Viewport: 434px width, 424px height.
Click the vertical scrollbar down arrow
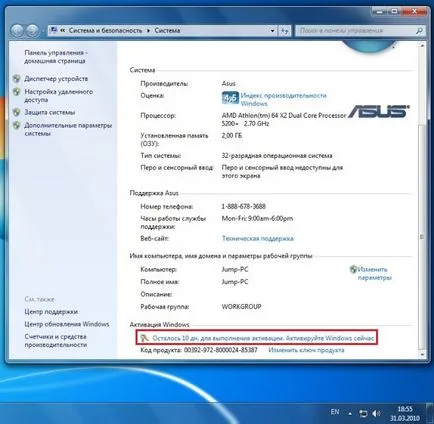(422, 355)
